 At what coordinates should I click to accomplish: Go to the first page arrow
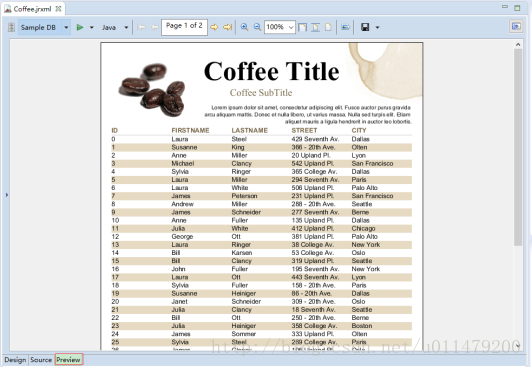tap(141, 27)
